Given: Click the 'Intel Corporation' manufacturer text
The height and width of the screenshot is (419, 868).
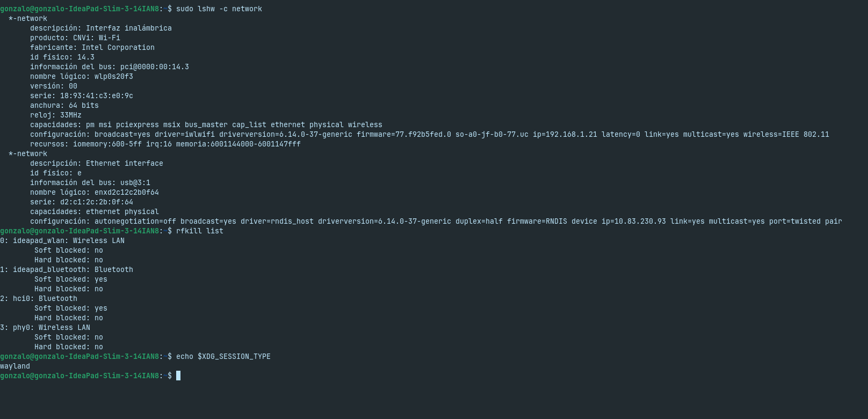Looking at the screenshot, I should (x=118, y=47).
